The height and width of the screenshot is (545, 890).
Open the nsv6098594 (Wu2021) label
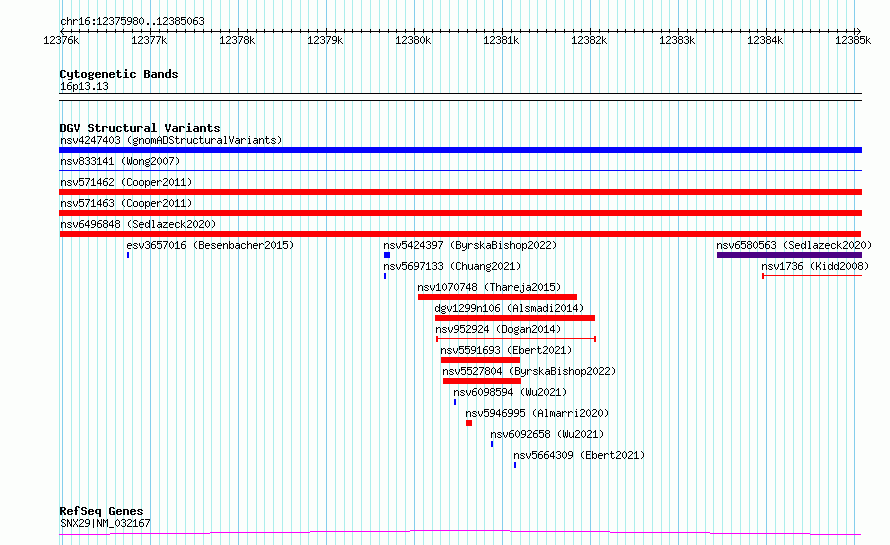pos(510,392)
